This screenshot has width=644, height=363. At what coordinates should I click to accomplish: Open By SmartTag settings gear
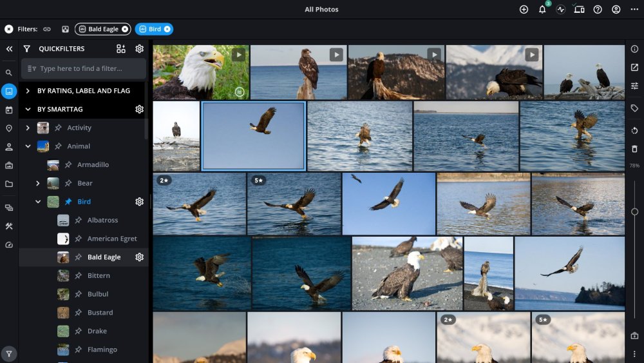pyautogui.click(x=140, y=110)
